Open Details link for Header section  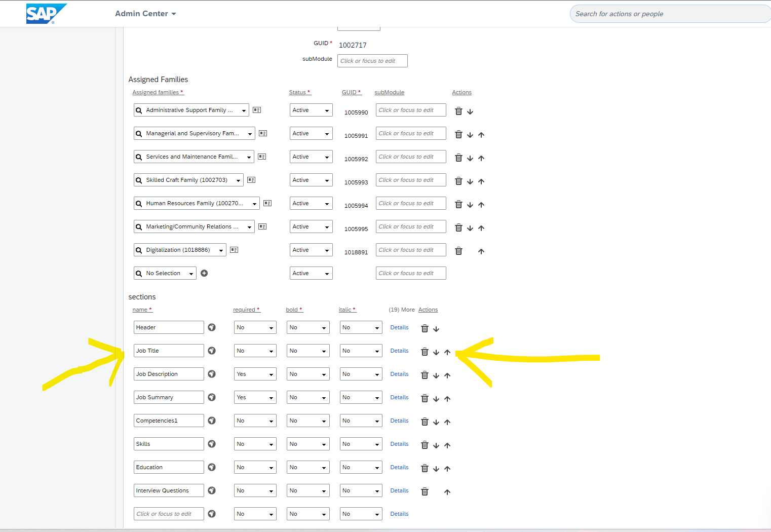click(x=399, y=327)
